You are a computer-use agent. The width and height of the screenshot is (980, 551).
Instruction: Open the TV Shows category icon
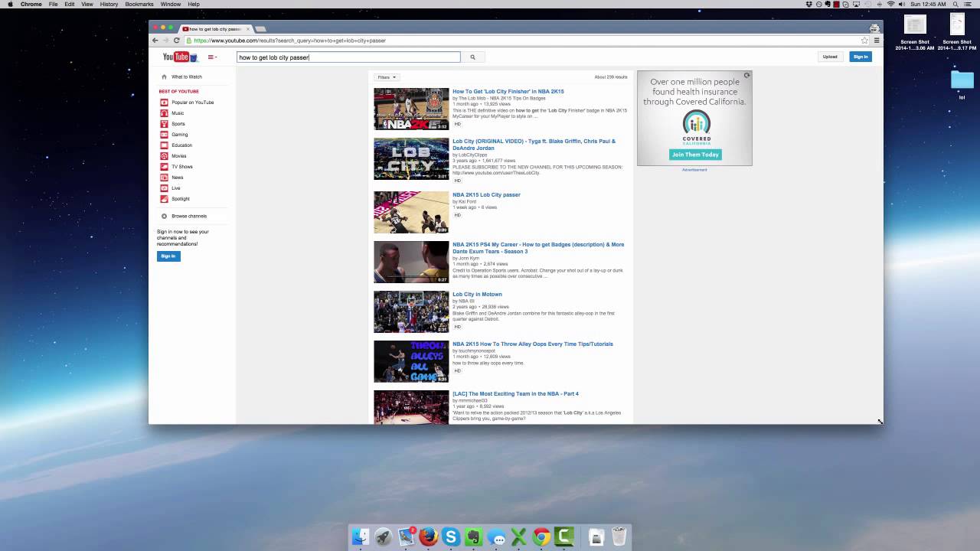pos(164,167)
